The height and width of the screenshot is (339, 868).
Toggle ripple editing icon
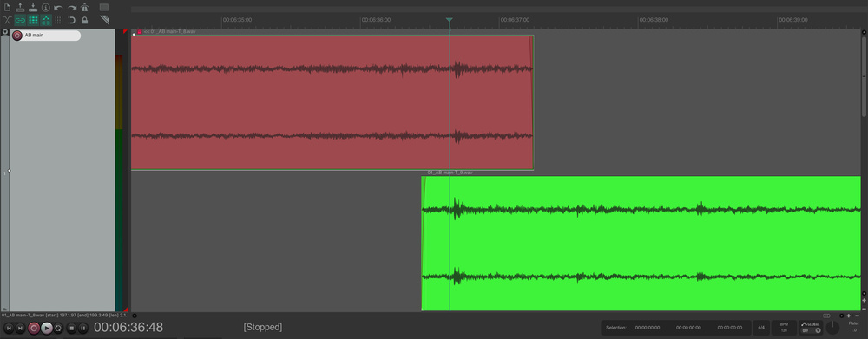coord(33,20)
